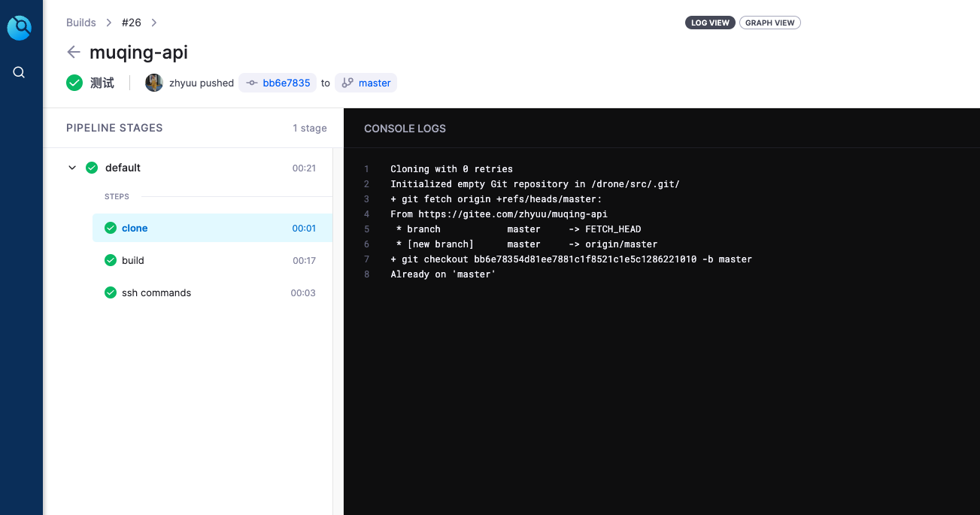Click the success check on the default stage
The width and height of the screenshot is (980, 515).
coord(92,168)
